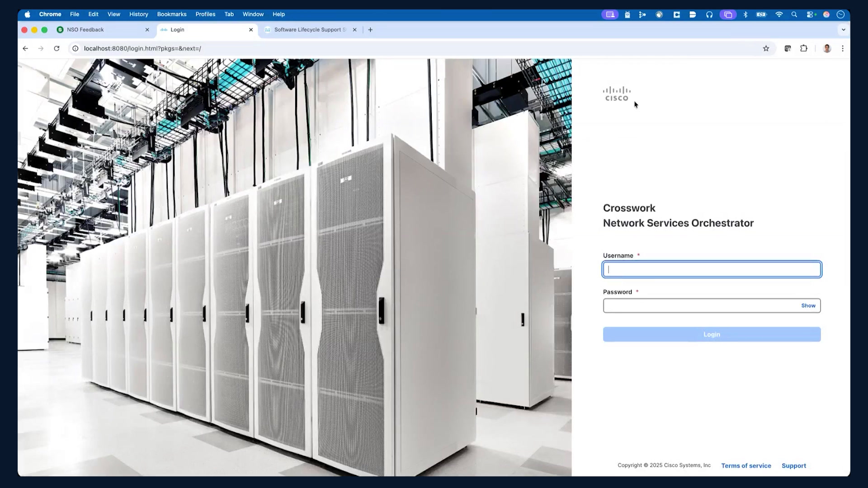868x488 pixels.
Task: Click the Login button
Action: (712, 334)
